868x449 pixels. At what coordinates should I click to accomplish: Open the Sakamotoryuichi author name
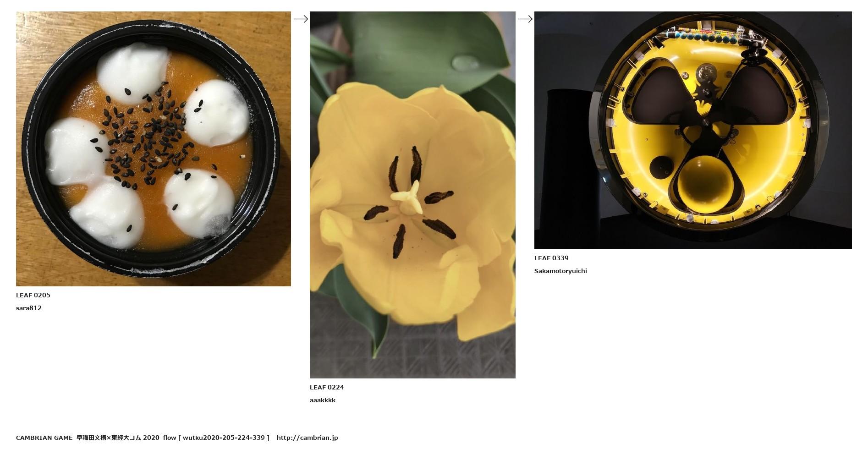coord(560,271)
